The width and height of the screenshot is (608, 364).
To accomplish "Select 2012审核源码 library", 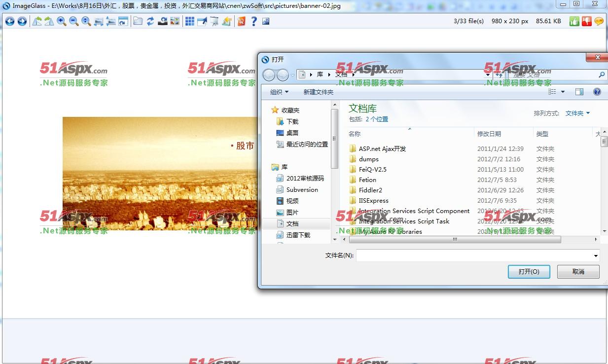I will [305, 178].
